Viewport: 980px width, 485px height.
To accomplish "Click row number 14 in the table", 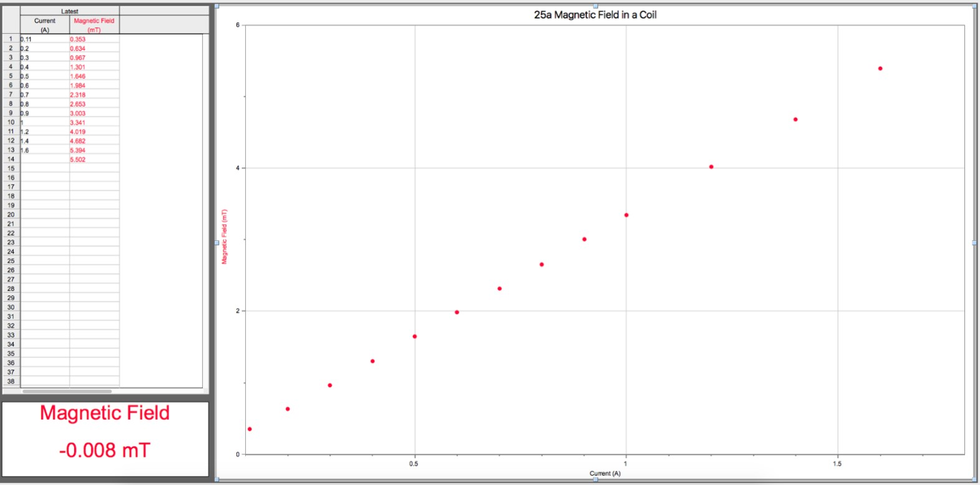I will pos(11,159).
